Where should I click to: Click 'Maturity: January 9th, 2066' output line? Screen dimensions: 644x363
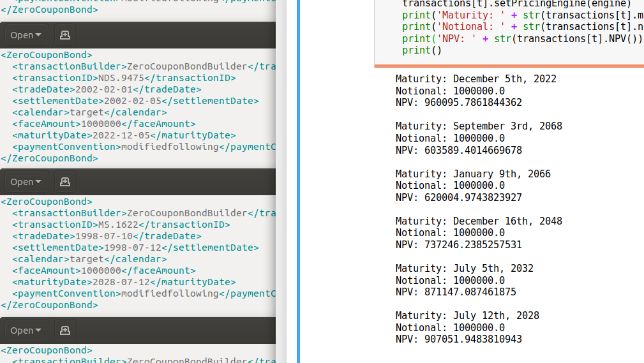coord(473,174)
